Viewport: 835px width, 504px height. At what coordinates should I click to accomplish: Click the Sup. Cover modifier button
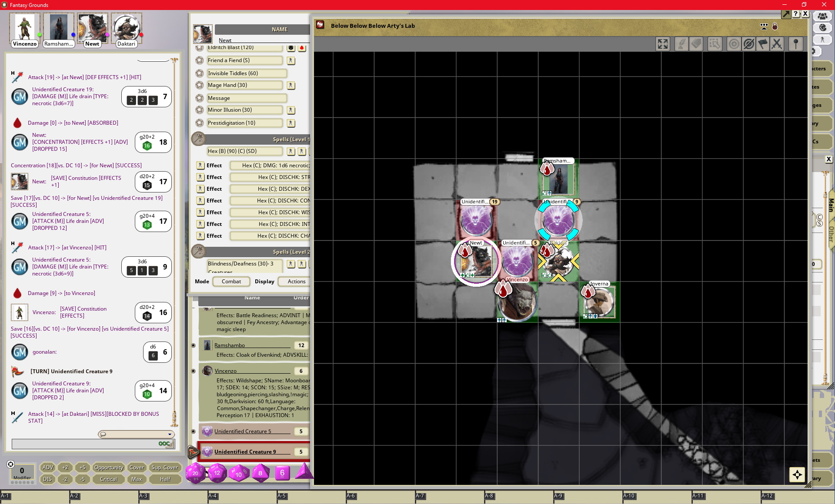tap(164, 468)
